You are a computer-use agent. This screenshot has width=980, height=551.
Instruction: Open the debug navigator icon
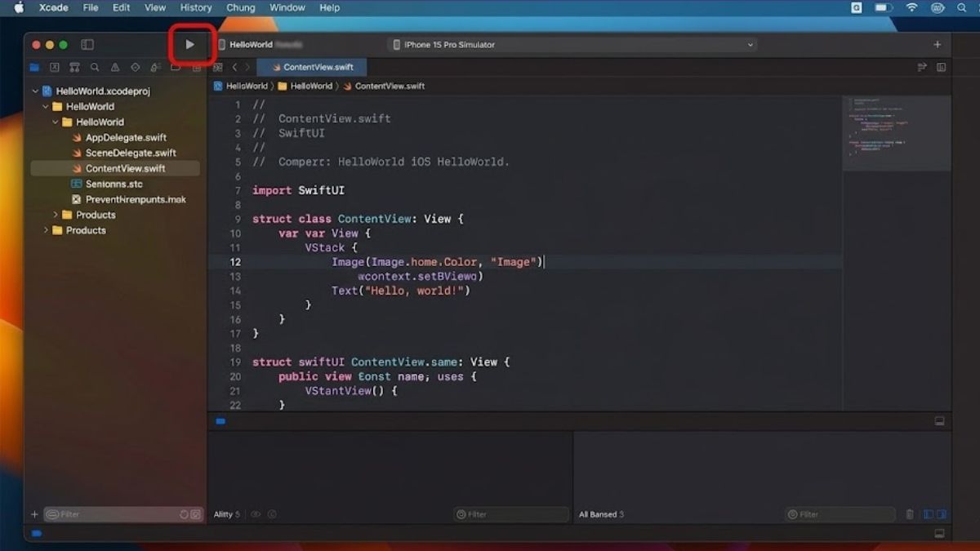(155, 68)
